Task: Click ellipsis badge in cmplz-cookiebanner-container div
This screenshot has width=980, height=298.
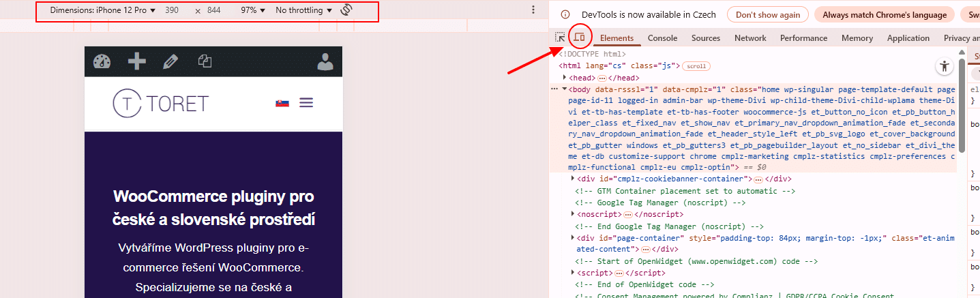Action: pyautogui.click(x=758, y=179)
